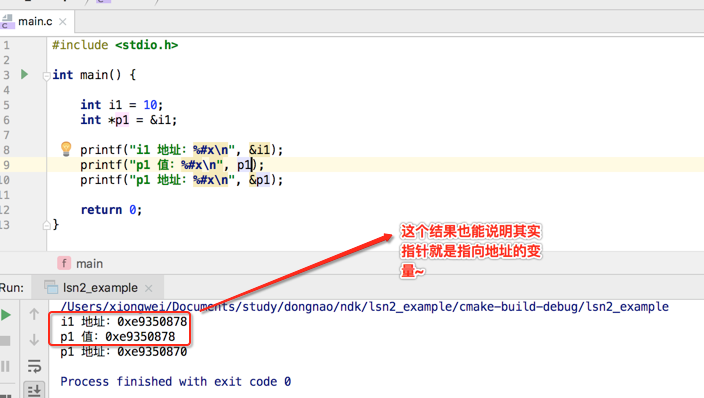
Task: Click the 'p1 地址: 0xe9350870' output line
Action: click(123, 352)
